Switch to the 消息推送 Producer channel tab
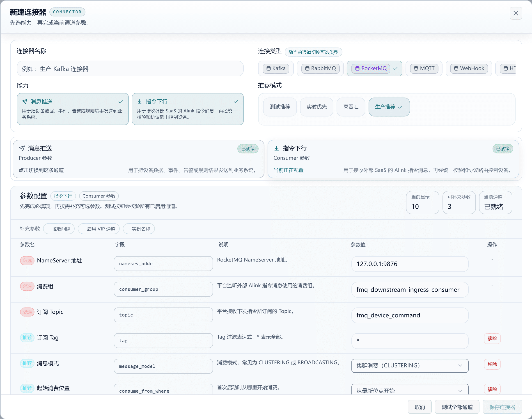The width and height of the screenshot is (532, 419). click(138, 159)
